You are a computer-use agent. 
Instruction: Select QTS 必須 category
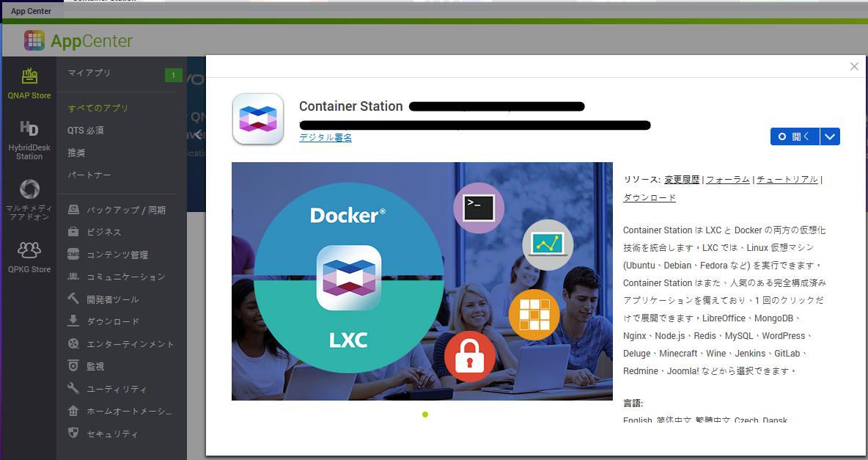tap(86, 131)
